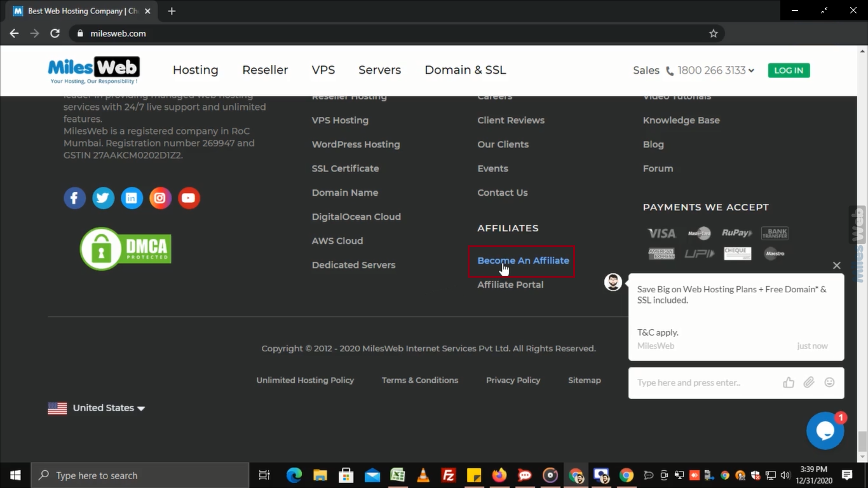Open the Events link
The height and width of the screenshot is (488, 868).
492,168
